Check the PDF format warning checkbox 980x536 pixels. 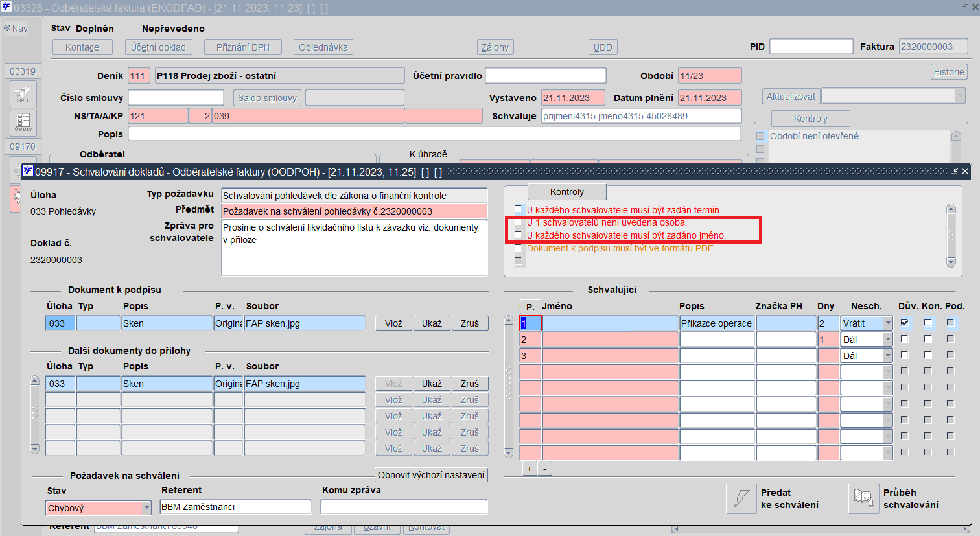click(x=518, y=248)
